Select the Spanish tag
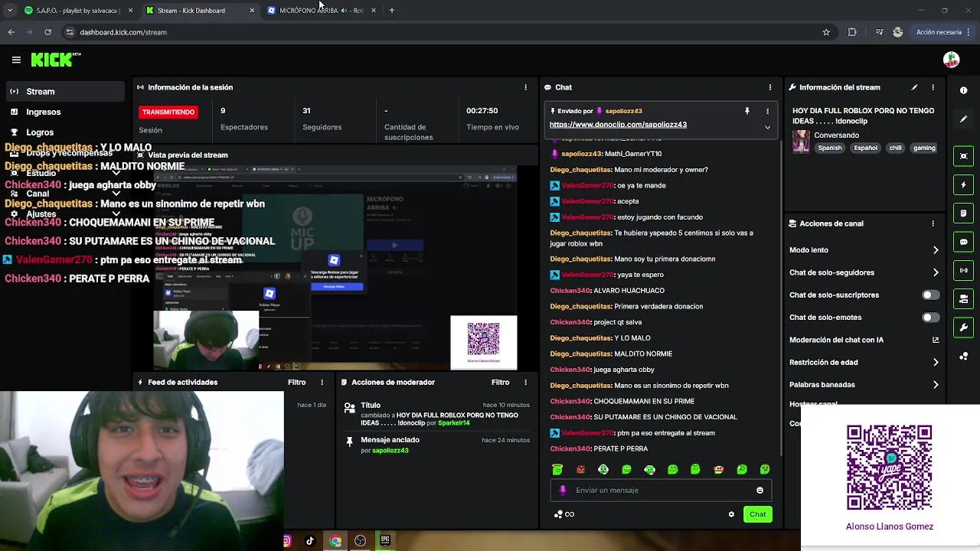The width and height of the screenshot is (980, 551). click(829, 148)
